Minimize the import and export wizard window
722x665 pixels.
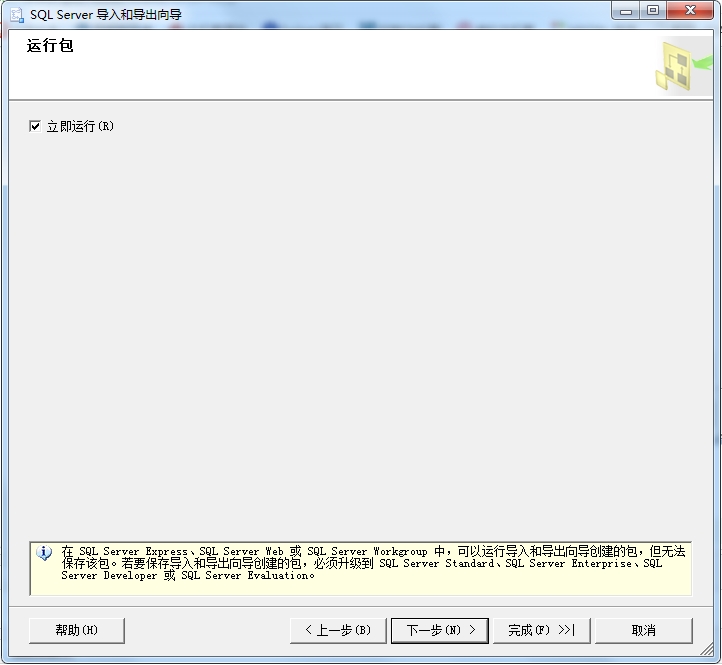tap(629, 11)
